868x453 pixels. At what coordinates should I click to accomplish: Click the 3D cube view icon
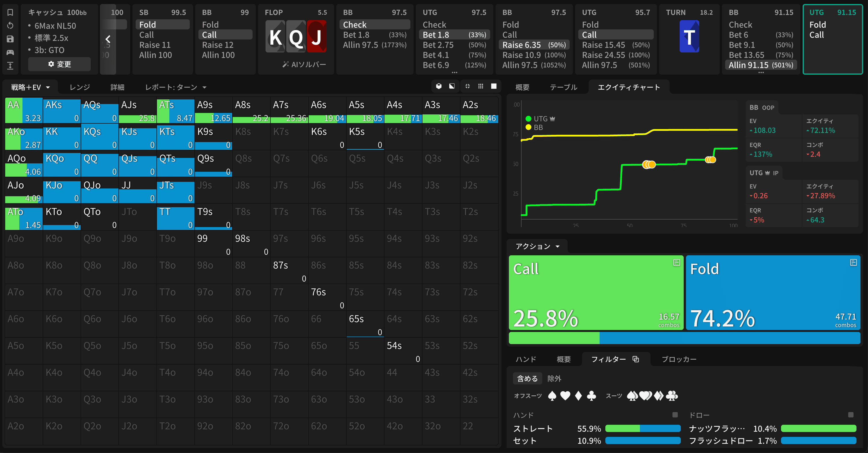pyautogui.click(x=439, y=86)
